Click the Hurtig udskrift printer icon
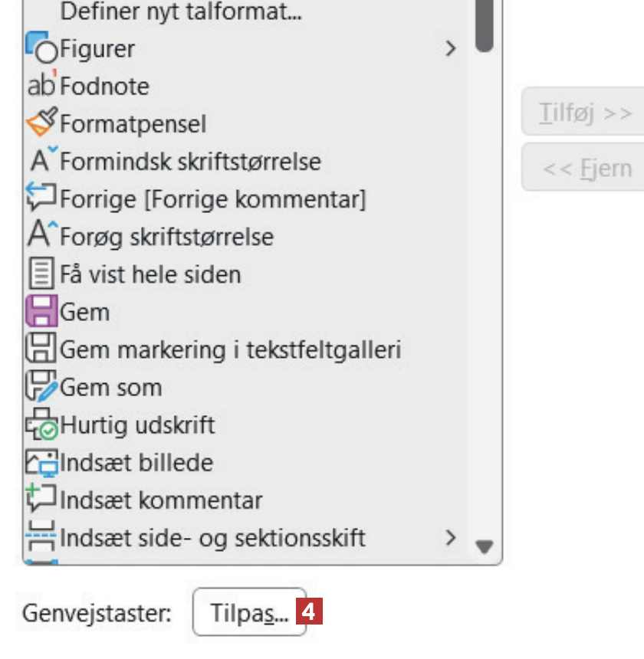The image size is (644, 659). tap(41, 425)
